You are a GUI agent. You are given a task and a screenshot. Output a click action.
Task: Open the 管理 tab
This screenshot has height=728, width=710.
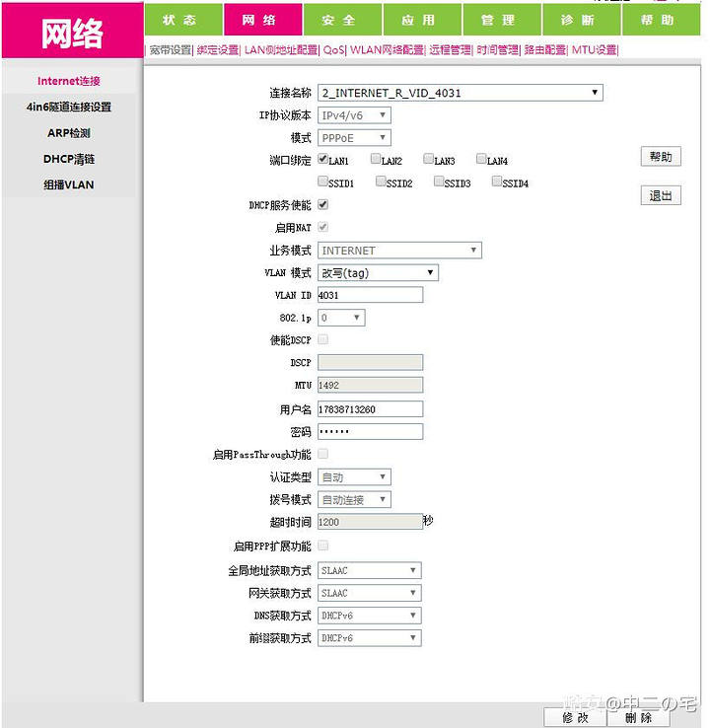click(498, 20)
